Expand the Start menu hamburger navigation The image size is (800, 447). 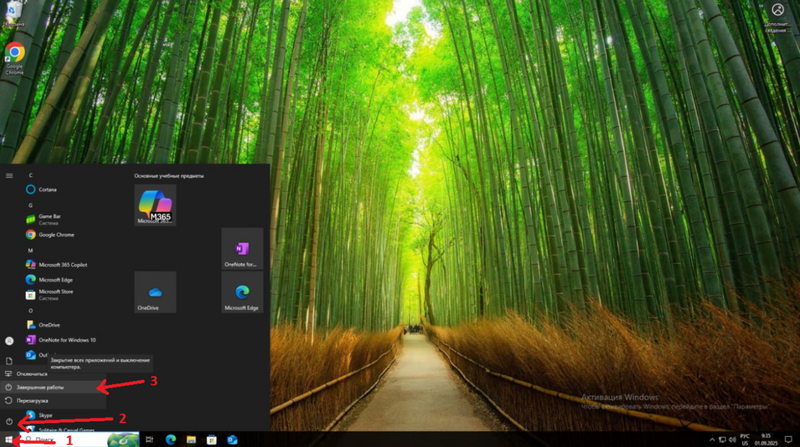(x=9, y=175)
